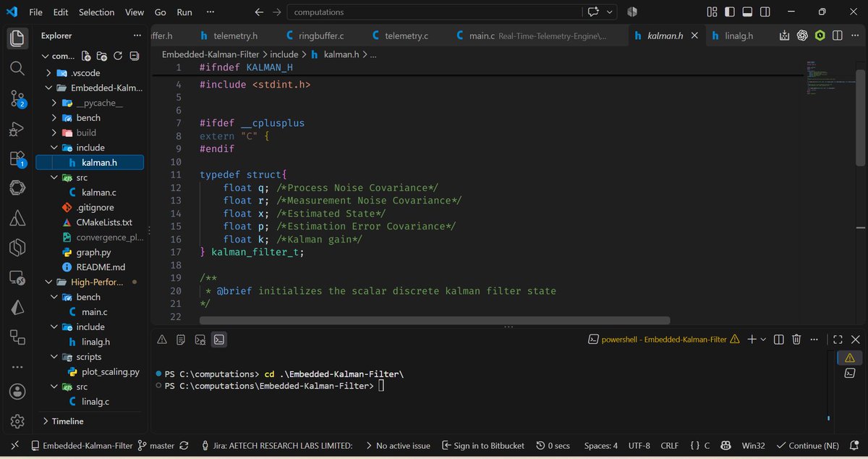The height and width of the screenshot is (459, 868).
Task: Click the master branch status item
Action: click(x=156, y=446)
